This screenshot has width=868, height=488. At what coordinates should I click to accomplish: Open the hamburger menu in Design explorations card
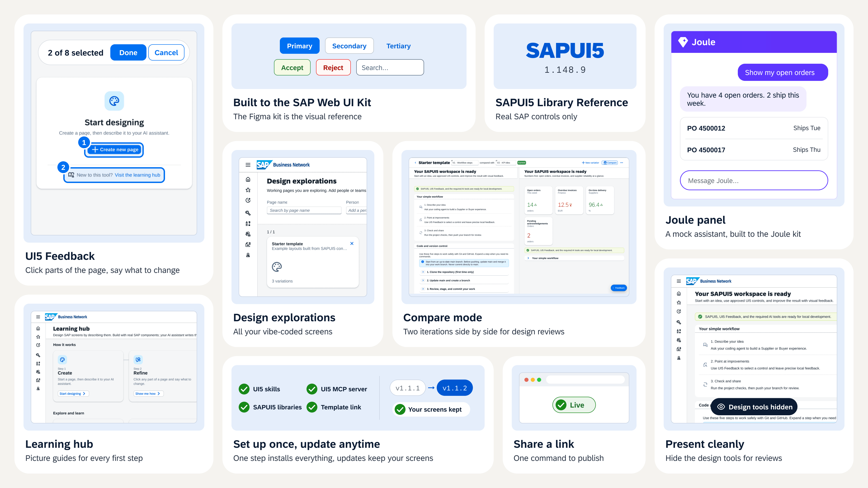248,165
